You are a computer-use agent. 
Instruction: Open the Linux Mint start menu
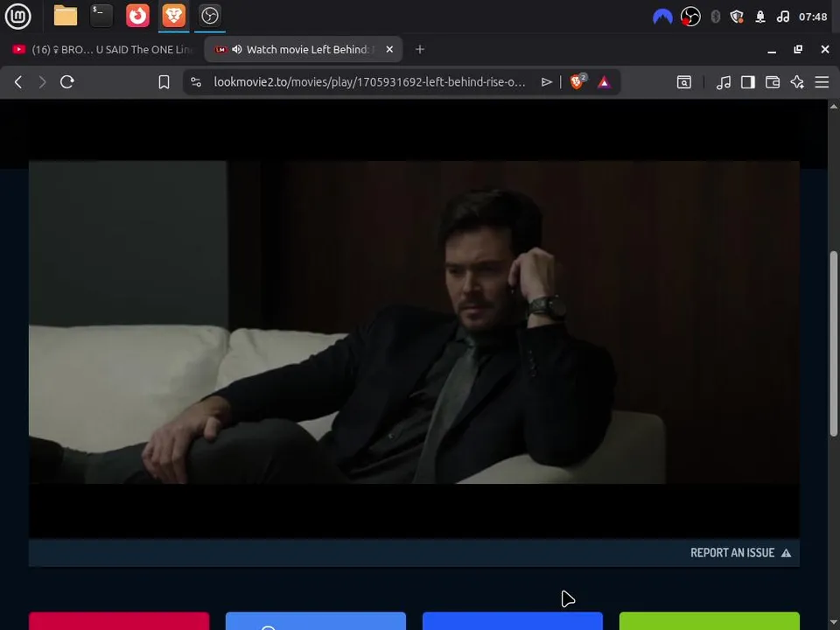pos(17,16)
